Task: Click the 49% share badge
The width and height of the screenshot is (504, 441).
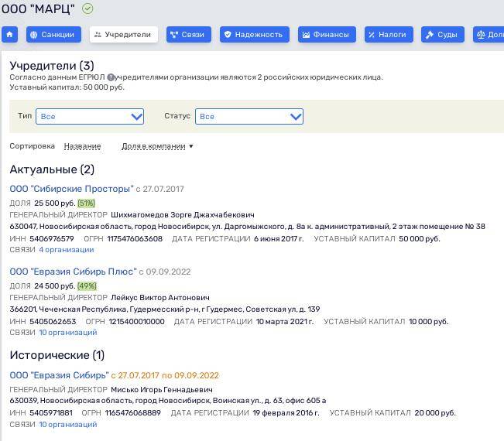Action: pyautogui.click(x=87, y=285)
